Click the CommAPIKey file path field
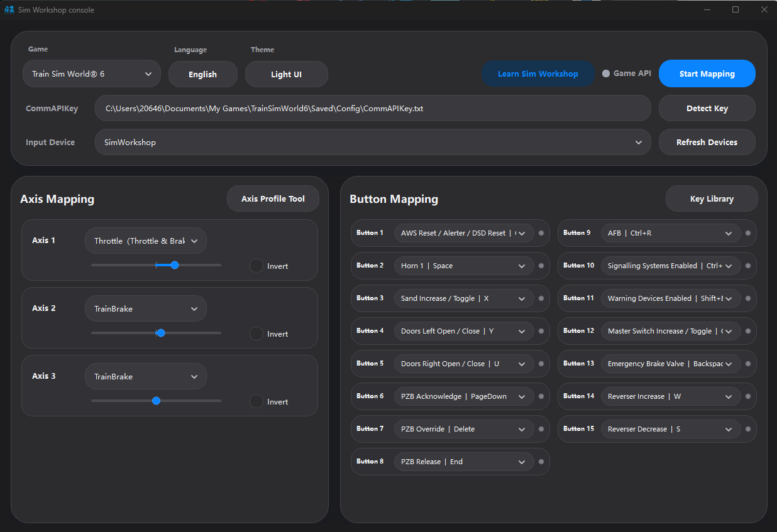This screenshot has width=777, height=532. pyautogui.click(x=373, y=108)
